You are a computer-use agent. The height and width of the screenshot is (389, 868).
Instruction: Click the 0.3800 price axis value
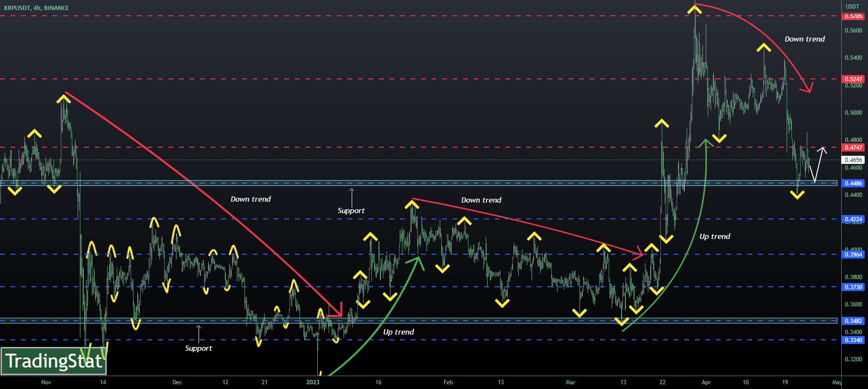click(x=853, y=277)
